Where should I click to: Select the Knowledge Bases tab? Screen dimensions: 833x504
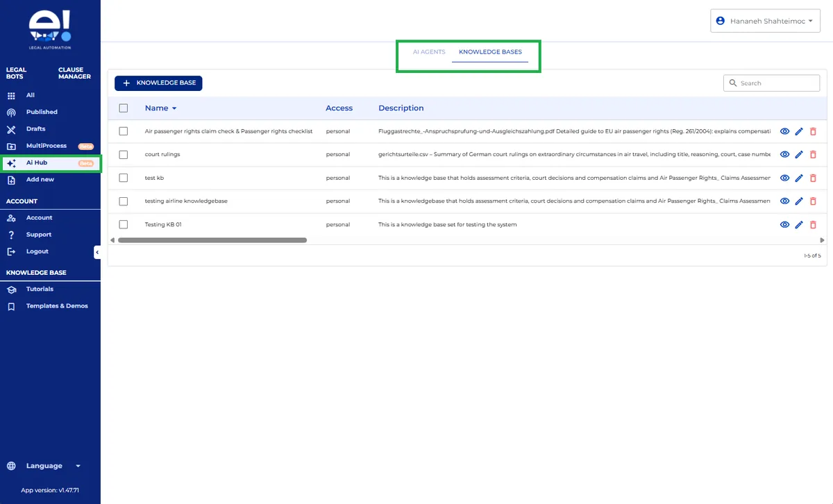(x=490, y=52)
